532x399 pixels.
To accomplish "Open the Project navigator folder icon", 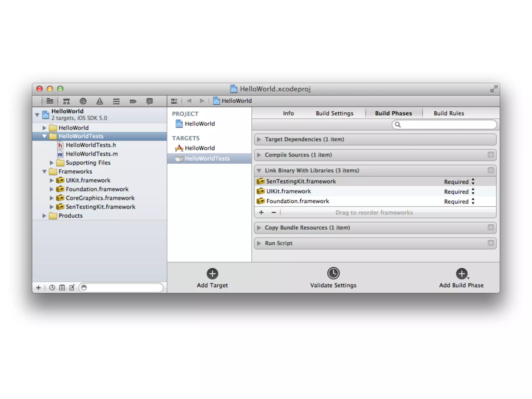I will [x=50, y=101].
